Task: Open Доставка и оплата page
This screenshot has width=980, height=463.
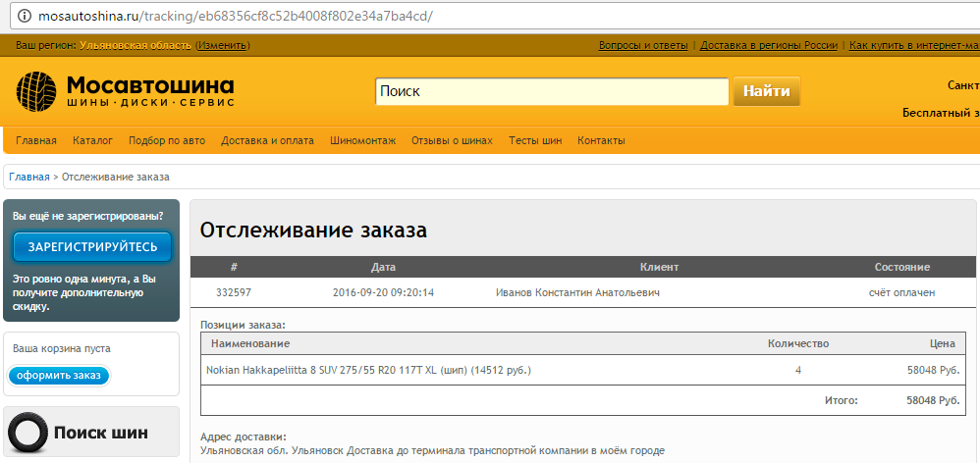Action: [267, 141]
